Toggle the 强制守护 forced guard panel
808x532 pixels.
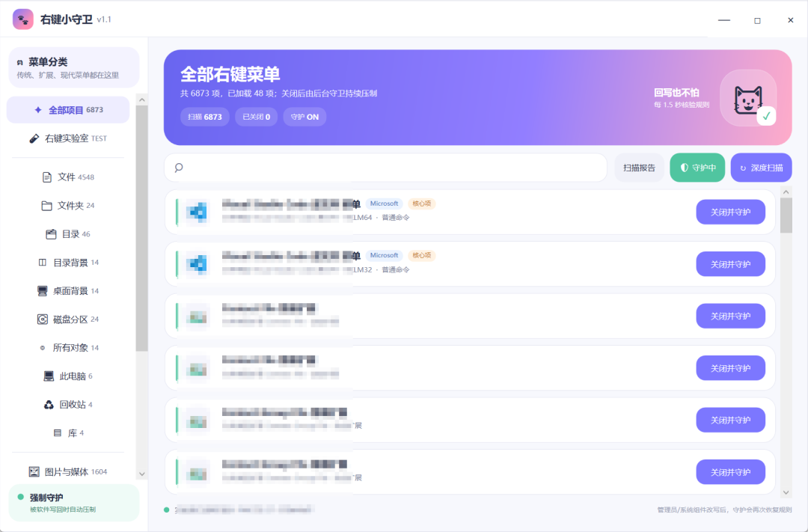click(x=74, y=503)
